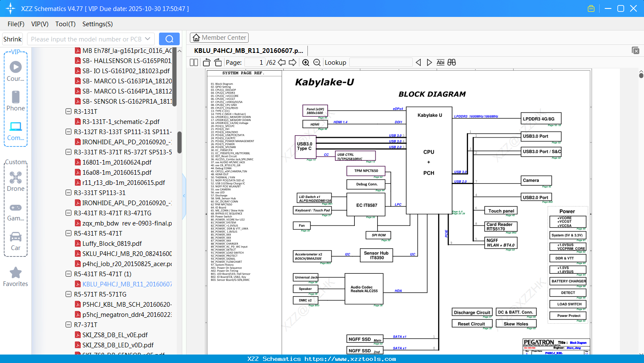The width and height of the screenshot is (644, 363).
Task: Collapse the R7-371T tree node
Action: pos(69,325)
